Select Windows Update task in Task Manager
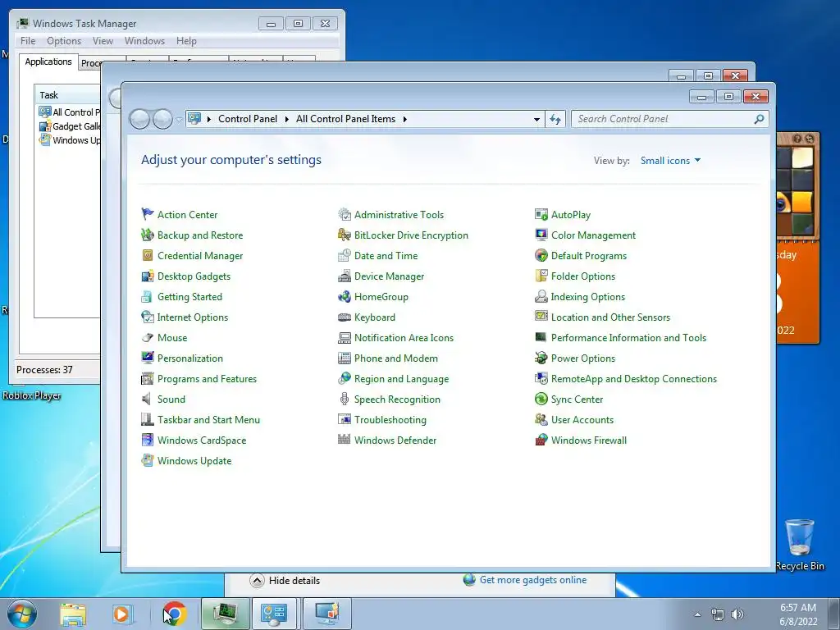Viewport: 840px width, 630px height. 69,140
